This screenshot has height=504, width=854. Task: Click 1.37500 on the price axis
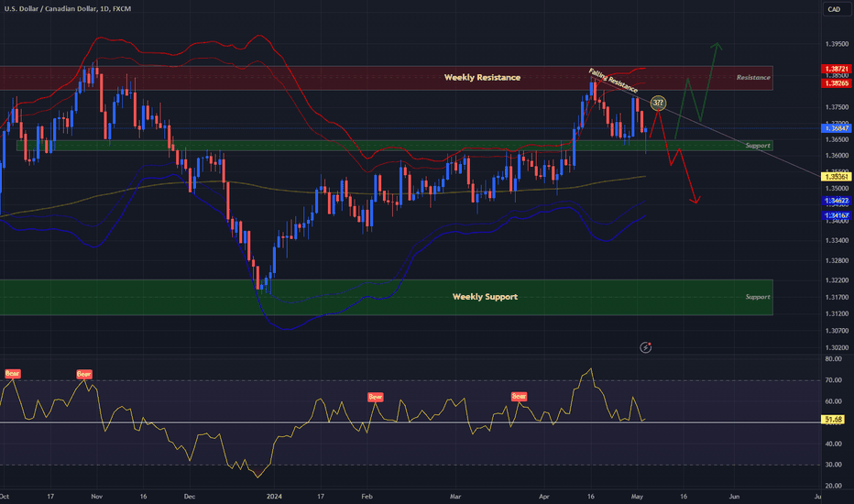837,107
